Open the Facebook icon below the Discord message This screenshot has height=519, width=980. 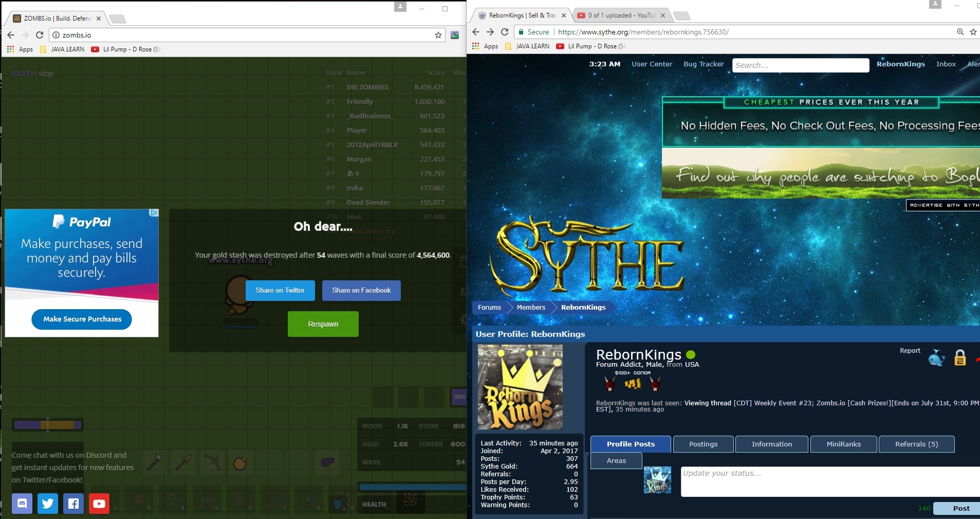coord(73,504)
